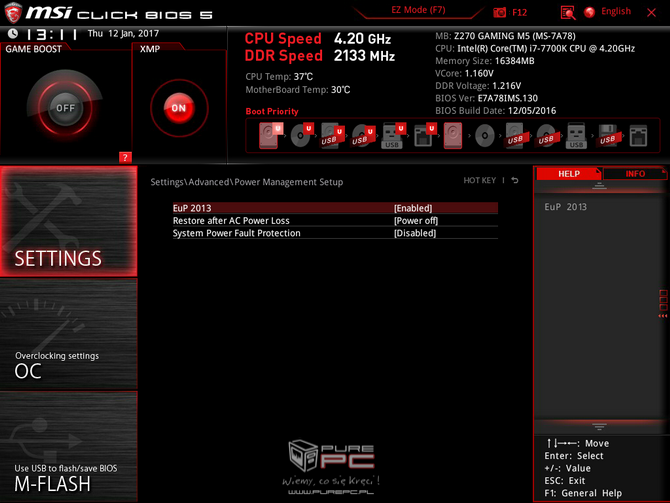This screenshot has height=503, width=670.
Task: Click the date Thu 12 Jan, 2017
Action: point(123,33)
